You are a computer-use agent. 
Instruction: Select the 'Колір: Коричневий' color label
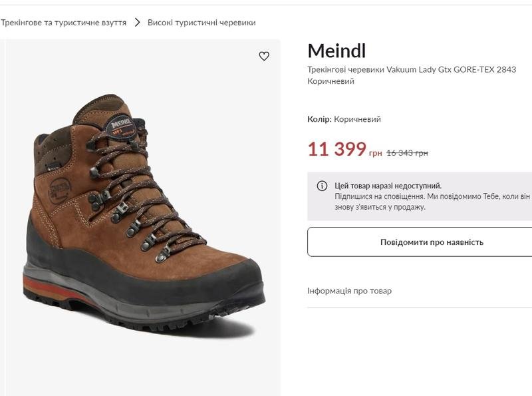pyautogui.click(x=344, y=119)
